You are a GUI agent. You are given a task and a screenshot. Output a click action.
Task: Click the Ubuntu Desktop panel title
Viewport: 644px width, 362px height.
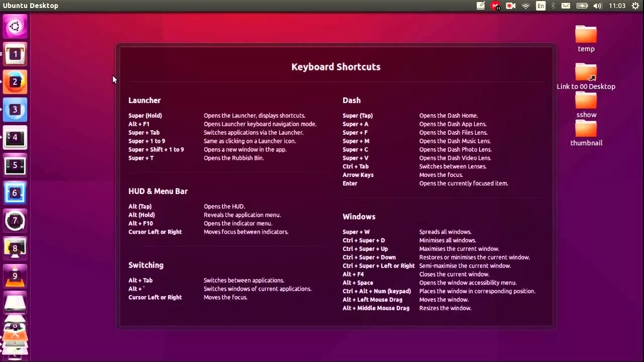pos(31,6)
